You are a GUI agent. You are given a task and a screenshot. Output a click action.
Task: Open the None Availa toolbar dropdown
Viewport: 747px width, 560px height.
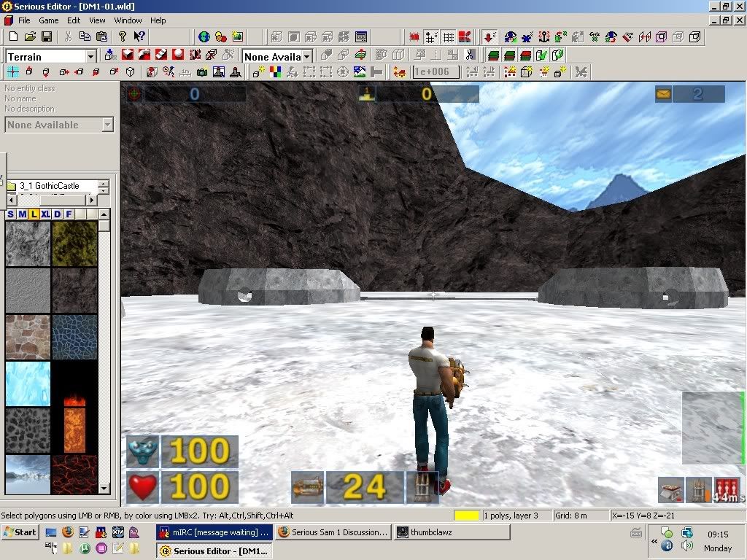click(x=307, y=57)
